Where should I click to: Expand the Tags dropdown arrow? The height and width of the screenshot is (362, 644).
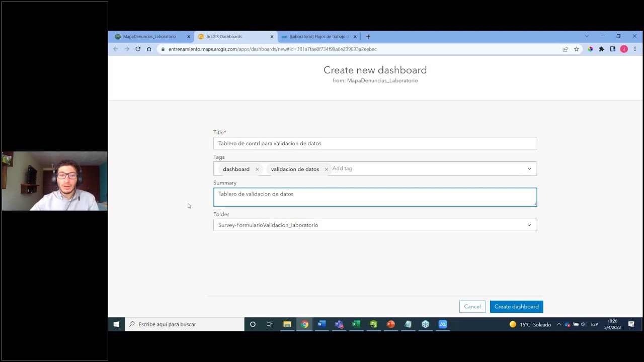[529, 169]
